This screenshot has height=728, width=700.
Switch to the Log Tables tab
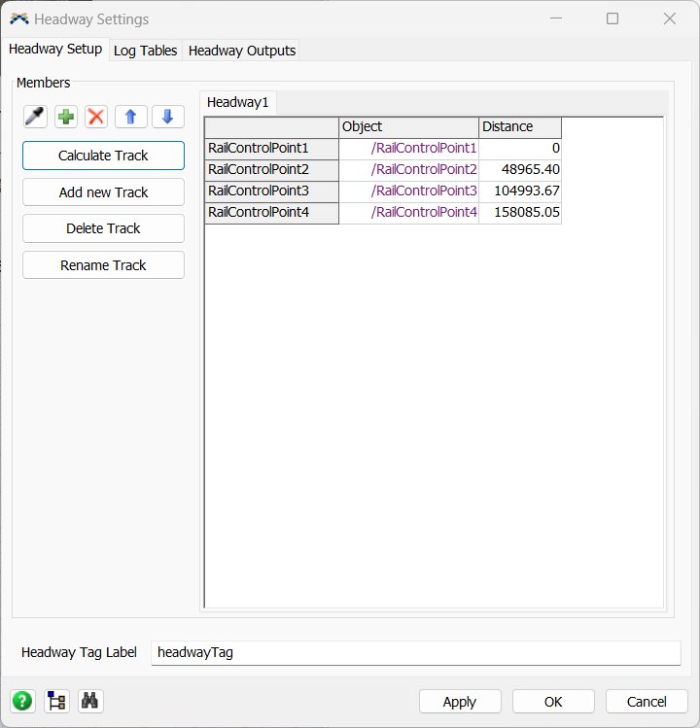click(145, 51)
